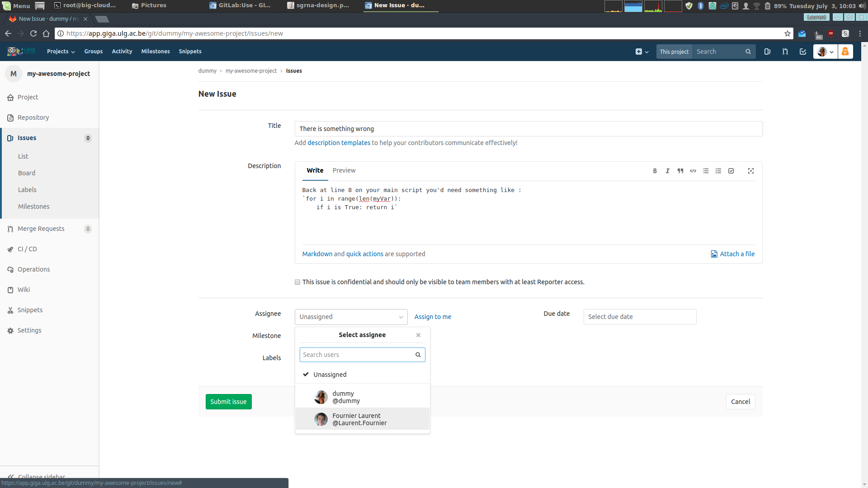Screen dimensions: 868x488
Task: Click the volume icon in the system tray
Action: pos(862,6)
